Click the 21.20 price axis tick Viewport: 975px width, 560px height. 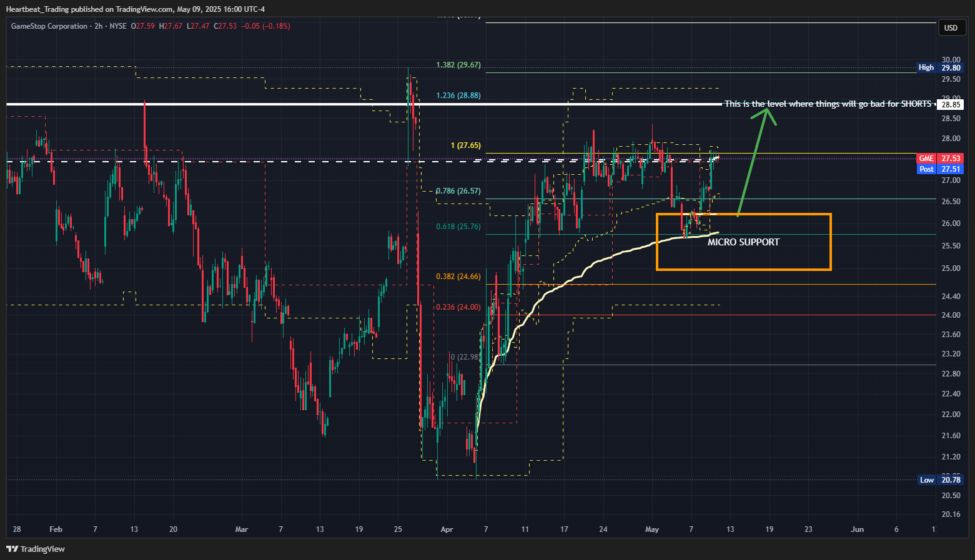(951, 457)
